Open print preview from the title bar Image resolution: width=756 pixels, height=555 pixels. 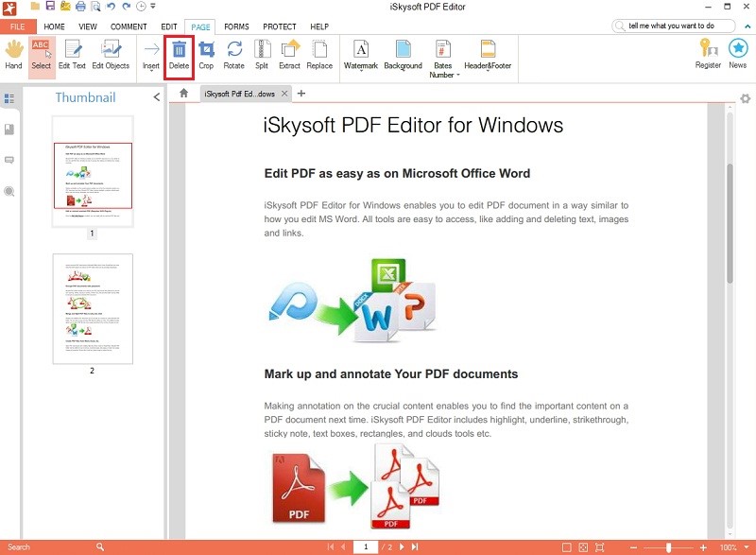pyautogui.click(x=95, y=7)
